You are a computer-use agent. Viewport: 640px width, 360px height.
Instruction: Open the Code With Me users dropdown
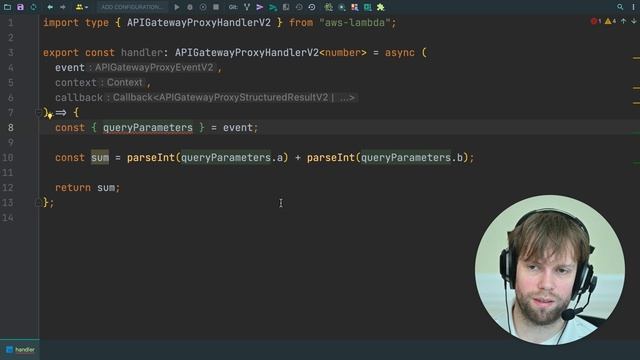pos(82,7)
